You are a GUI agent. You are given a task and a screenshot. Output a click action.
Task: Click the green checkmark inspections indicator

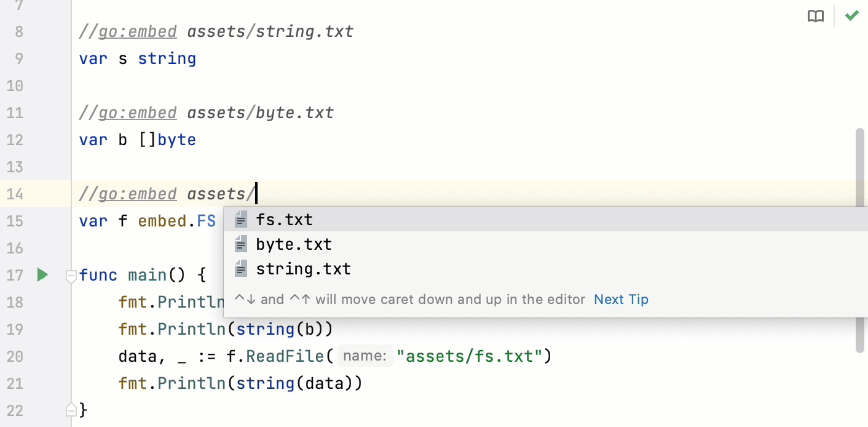pos(851,15)
